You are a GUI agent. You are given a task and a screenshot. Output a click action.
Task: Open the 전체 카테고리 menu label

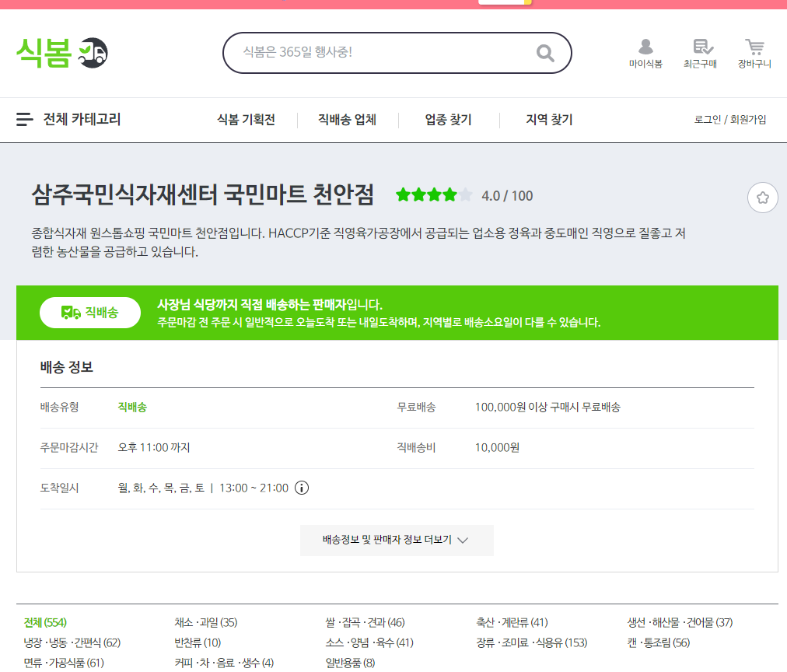[82, 120]
